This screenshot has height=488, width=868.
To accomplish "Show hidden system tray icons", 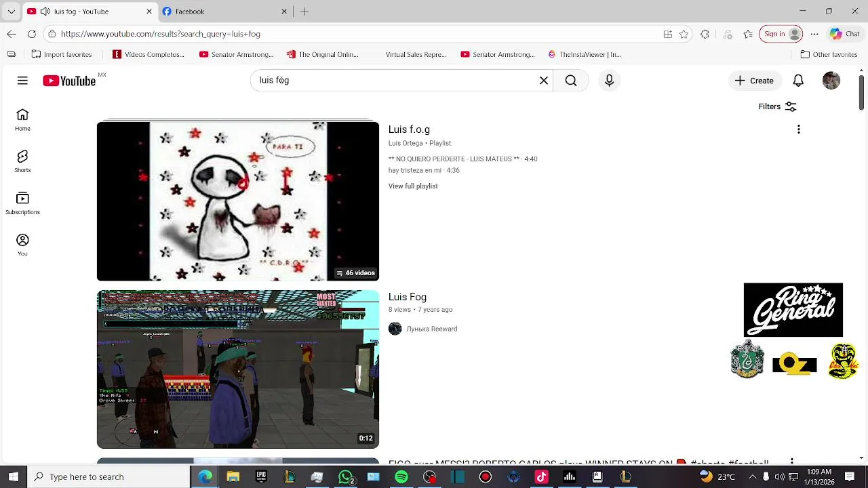I will [752, 476].
